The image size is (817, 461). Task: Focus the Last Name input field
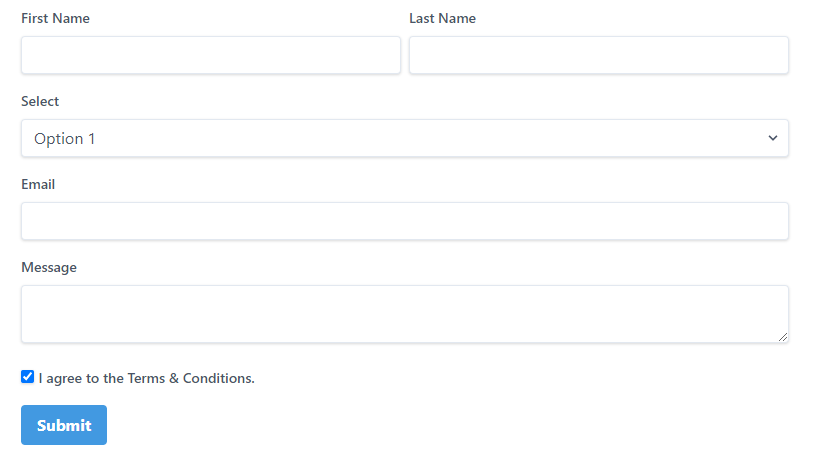point(599,55)
